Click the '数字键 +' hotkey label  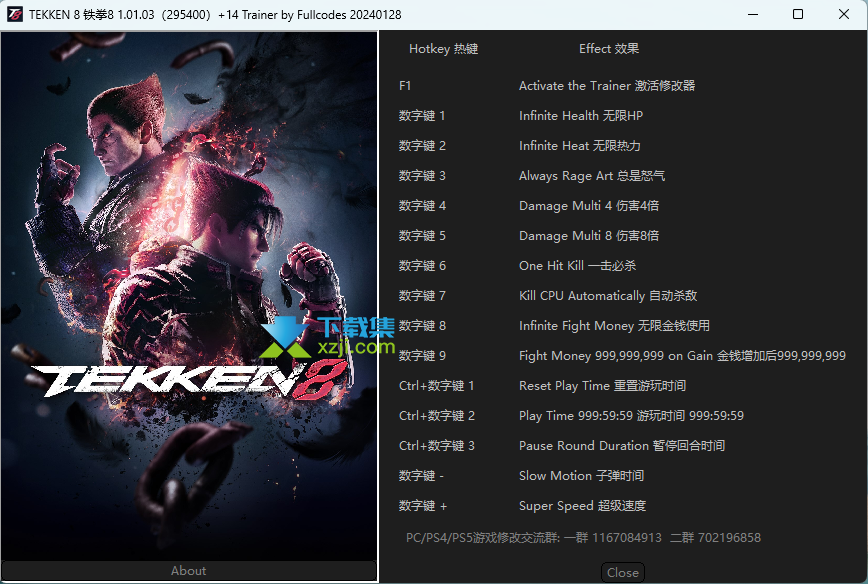coord(422,505)
